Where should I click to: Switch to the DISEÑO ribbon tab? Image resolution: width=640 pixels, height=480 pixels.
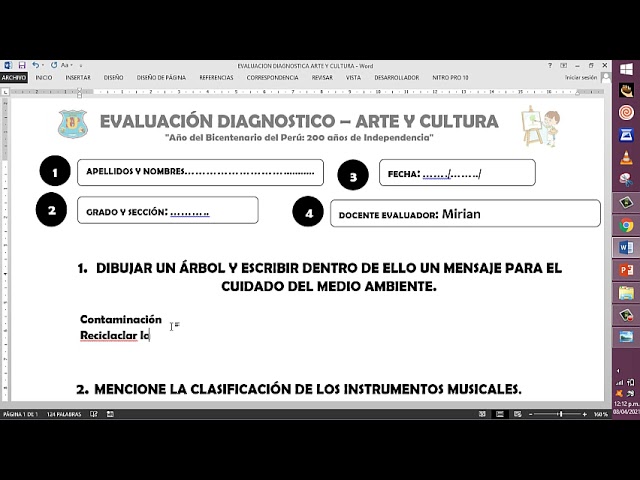pyautogui.click(x=113, y=78)
